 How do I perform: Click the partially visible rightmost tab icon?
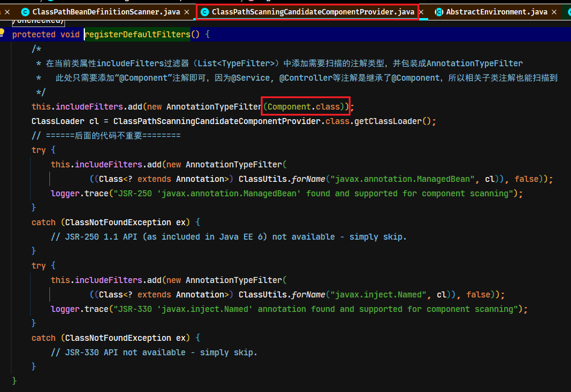569,12
